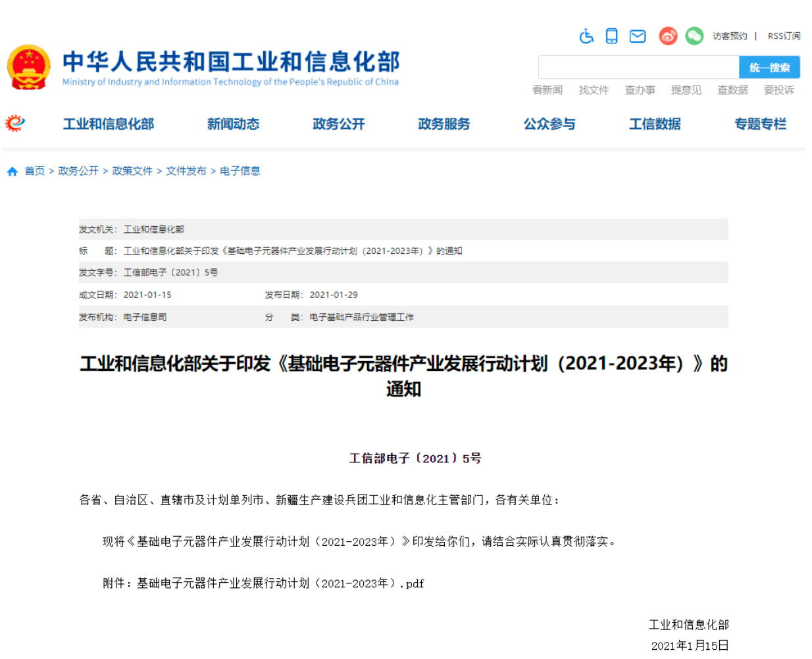
Task: Click 发布机构 value 电子信息司
Action: pyautogui.click(x=145, y=317)
